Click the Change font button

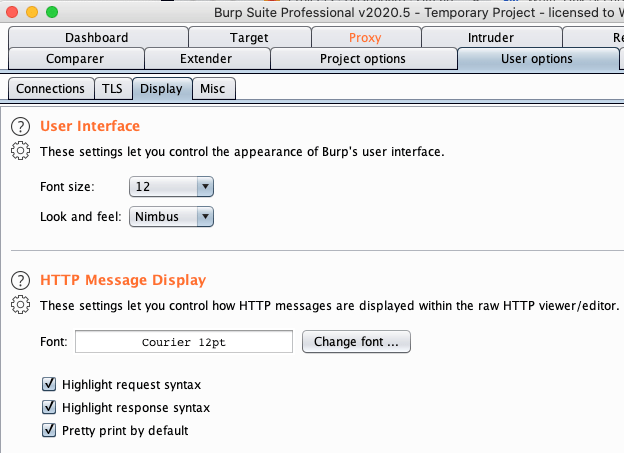(x=356, y=342)
